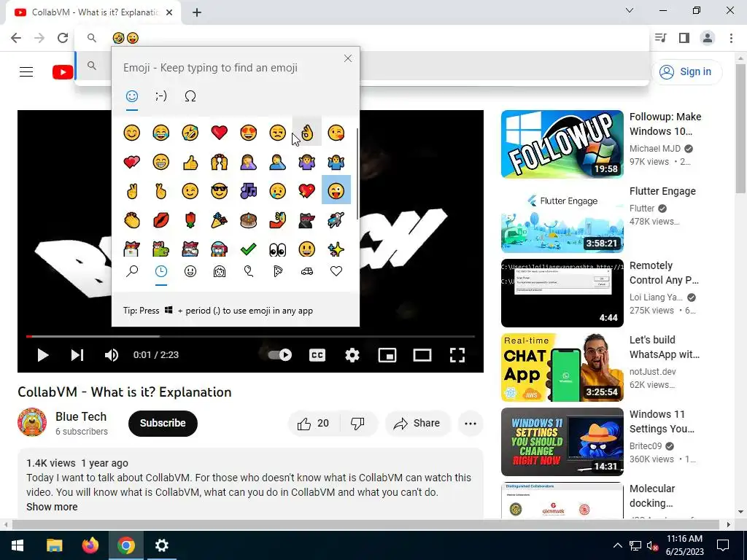Expand description with Show more
Screen dimensions: 747x560
[x=52, y=507]
